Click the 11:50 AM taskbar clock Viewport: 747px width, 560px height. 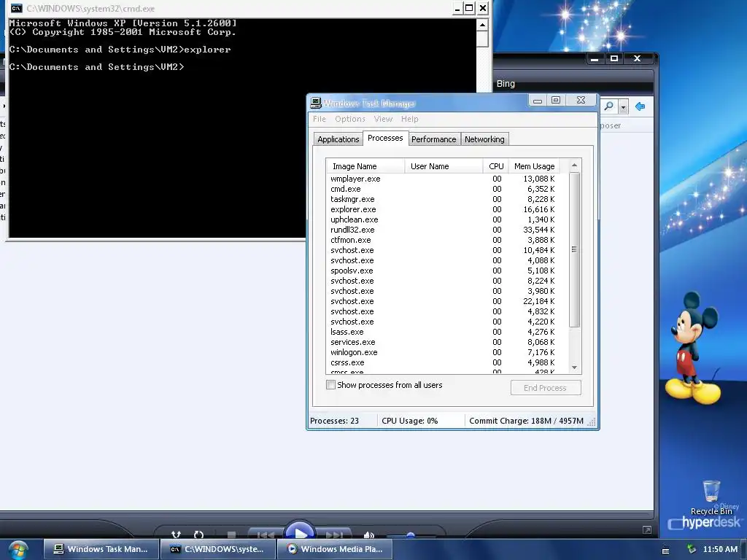tap(720, 549)
